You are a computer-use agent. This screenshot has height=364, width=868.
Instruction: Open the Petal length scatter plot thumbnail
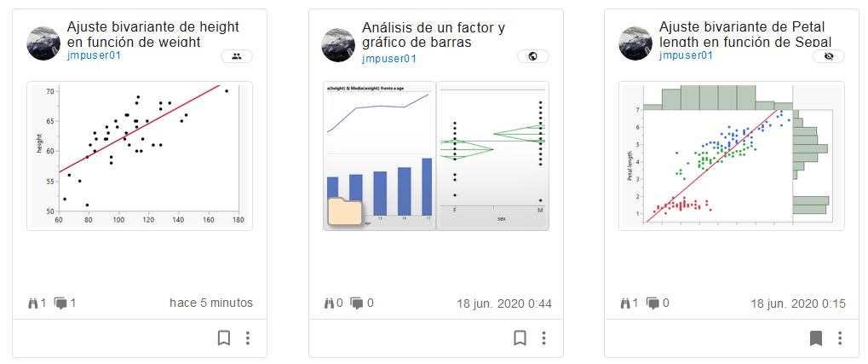(732, 155)
